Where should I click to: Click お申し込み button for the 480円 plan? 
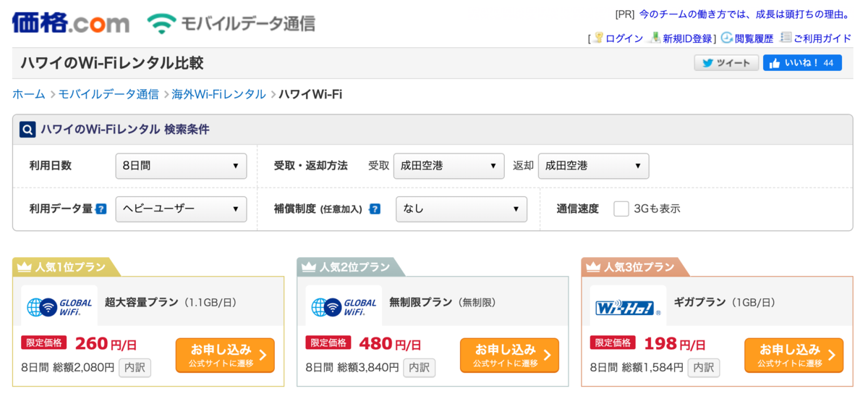click(509, 355)
